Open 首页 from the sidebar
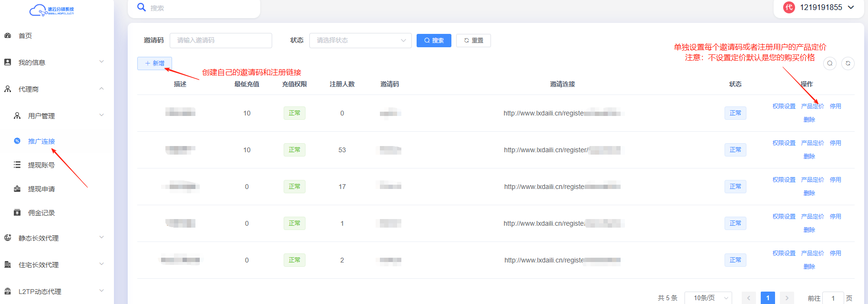868x304 pixels. click(25, 36)
